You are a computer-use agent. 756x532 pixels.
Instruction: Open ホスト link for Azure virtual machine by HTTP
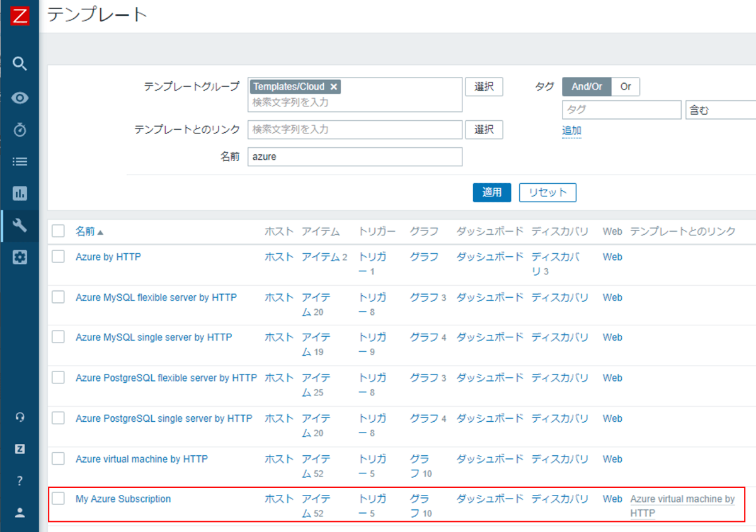point(279,459)
